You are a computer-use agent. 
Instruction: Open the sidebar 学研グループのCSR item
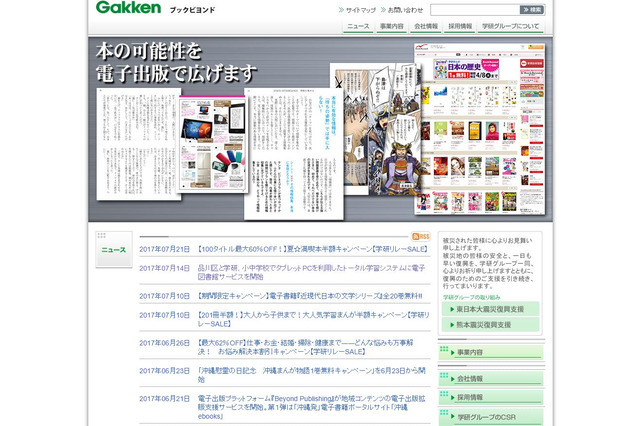point(491,417)
